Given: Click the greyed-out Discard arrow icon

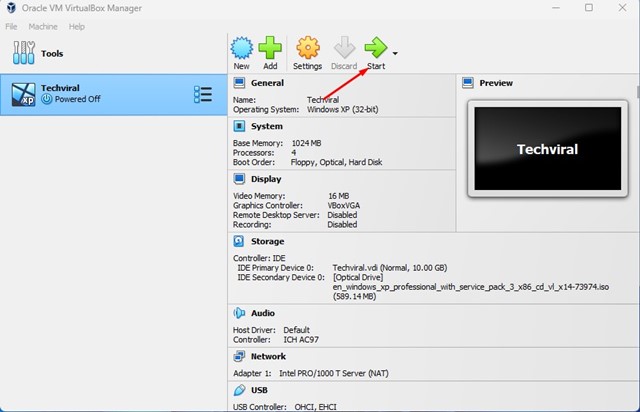Looking at the screenshot, I should click(x=343, y=48).
